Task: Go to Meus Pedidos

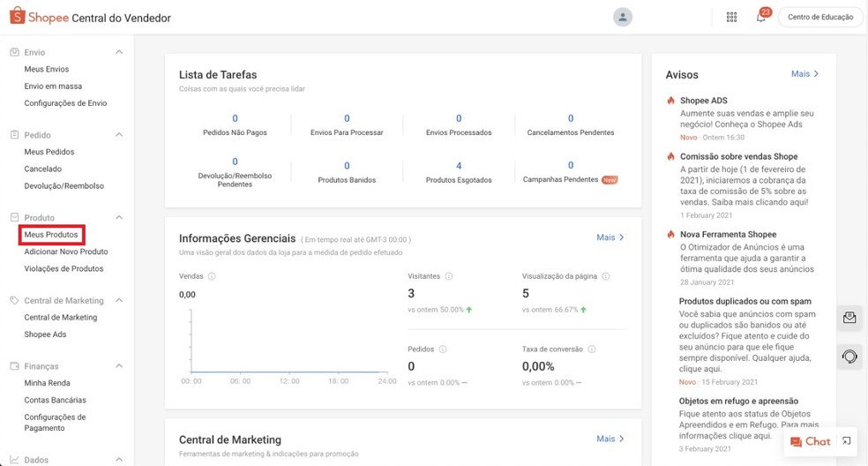Action: pyautogui.click(x=49, y=152)
